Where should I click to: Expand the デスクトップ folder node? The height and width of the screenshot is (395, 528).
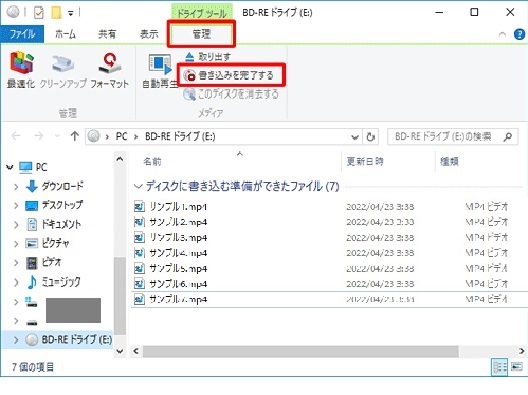point(16,205)
